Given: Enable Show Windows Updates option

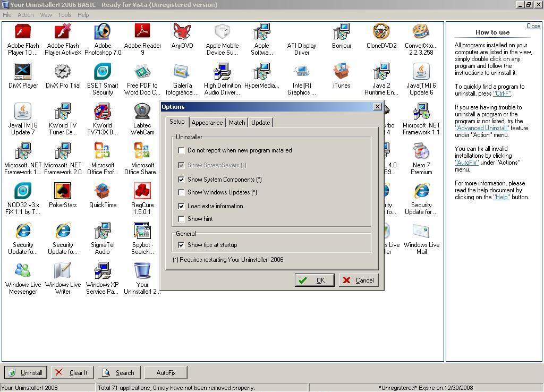Looking at the screenshot, I should tap(181, 192).
